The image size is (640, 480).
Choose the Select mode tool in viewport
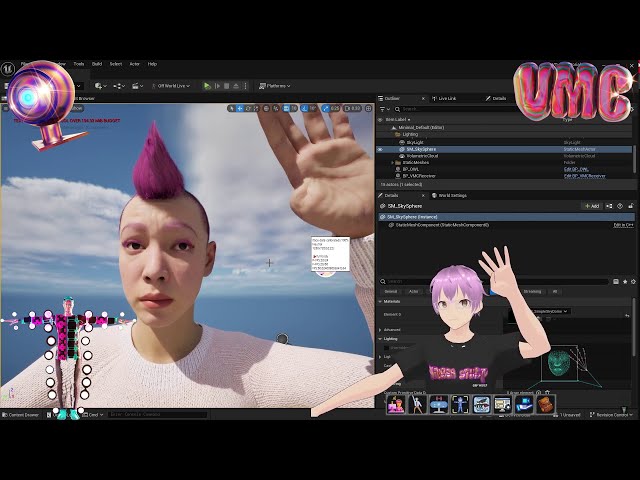(232, 108)
